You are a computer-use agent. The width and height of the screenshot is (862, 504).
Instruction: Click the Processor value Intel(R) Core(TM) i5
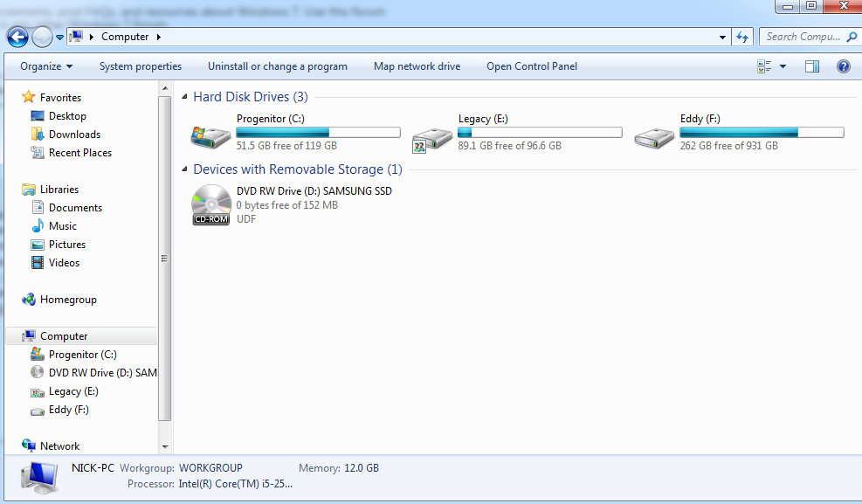click(x=235, y=484)
